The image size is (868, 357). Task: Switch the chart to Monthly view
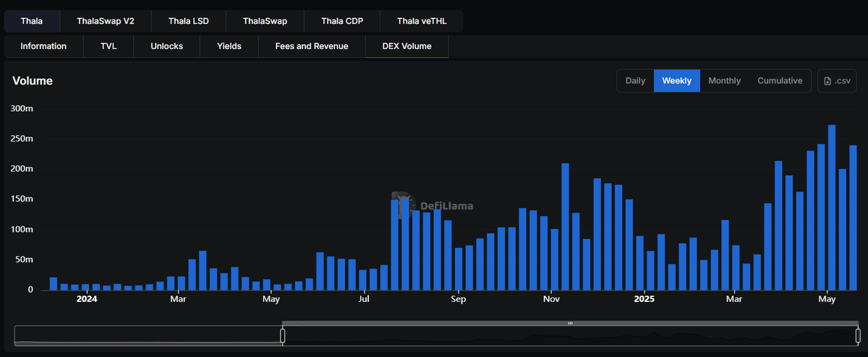point(724,81)
